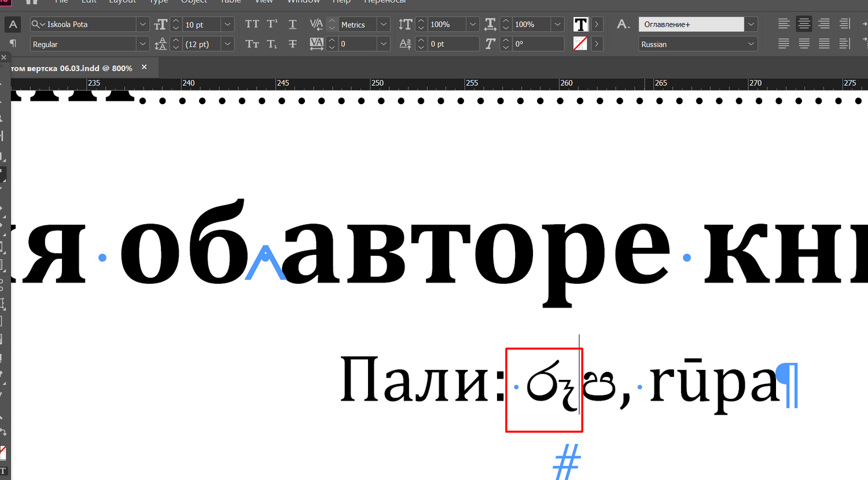Toggle Strikethrough formatting

click(x=292, y=44)
